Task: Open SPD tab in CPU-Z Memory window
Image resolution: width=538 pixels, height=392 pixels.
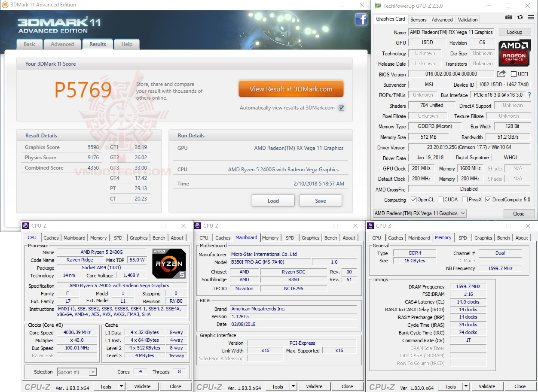Action: coord(462,238)
